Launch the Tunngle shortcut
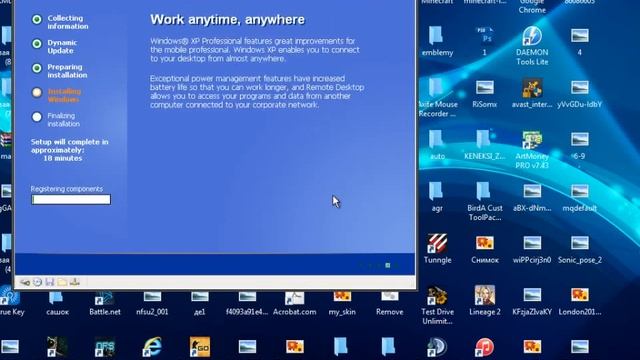This screenshot has width=640, height=360. point(437,243)
